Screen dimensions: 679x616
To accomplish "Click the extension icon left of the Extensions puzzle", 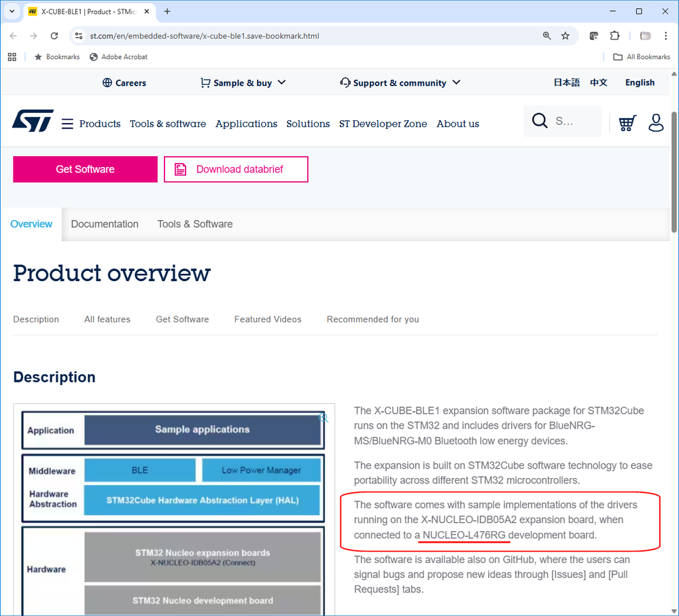I will [x=593, y=36].
